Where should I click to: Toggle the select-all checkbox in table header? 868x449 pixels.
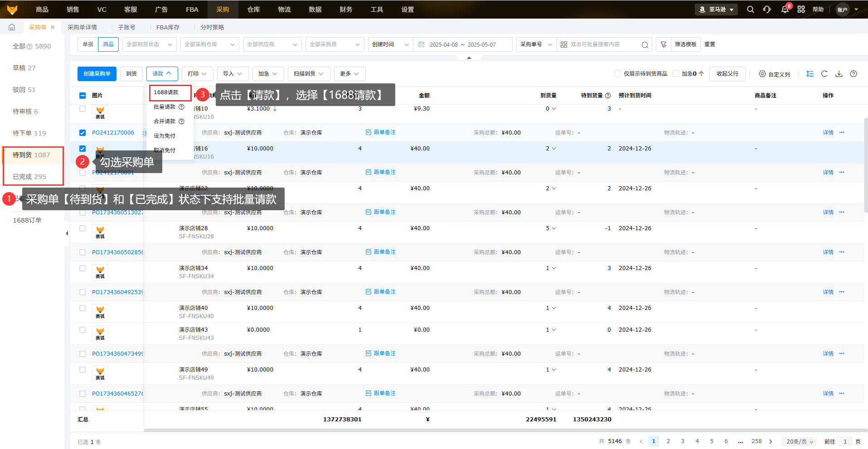(82, 96)
